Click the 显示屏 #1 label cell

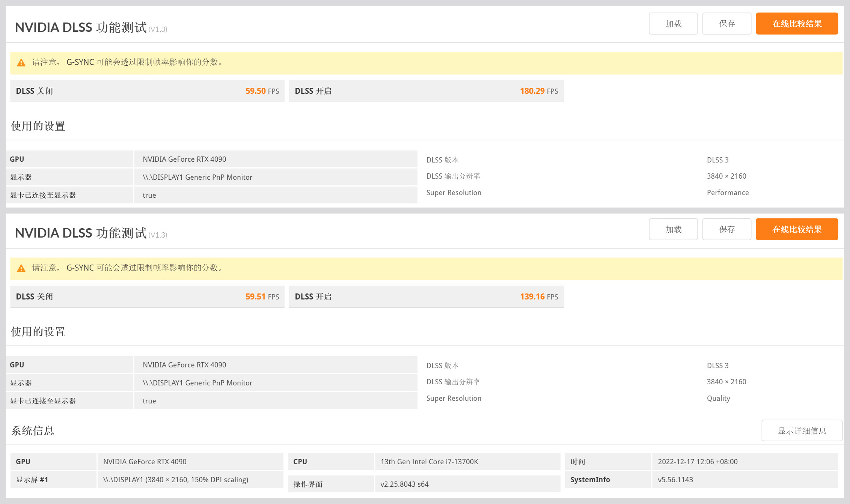(53, 480)
